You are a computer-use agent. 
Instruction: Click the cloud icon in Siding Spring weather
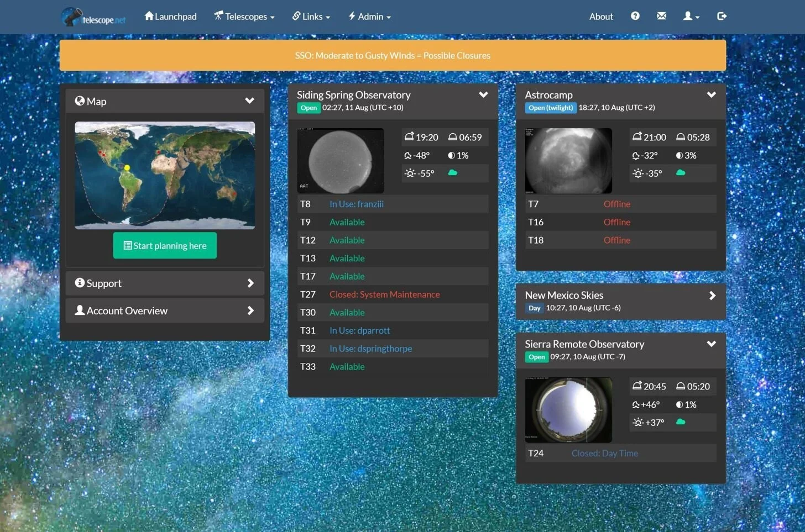(x=452, y=172)
